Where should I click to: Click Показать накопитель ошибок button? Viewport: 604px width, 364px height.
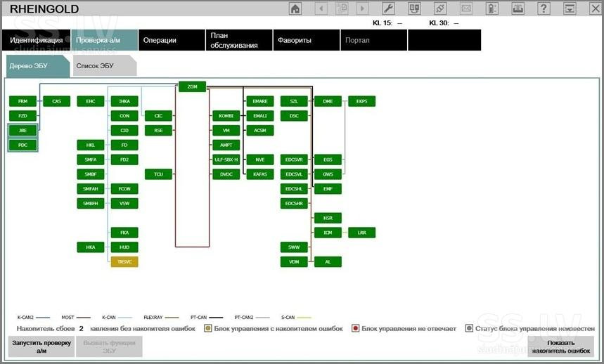pos(561,346)
